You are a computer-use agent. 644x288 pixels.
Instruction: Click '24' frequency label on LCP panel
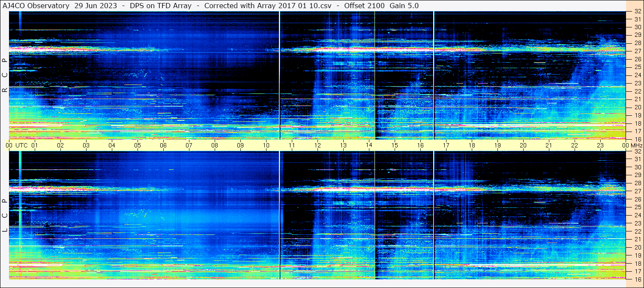pos(638,215)
